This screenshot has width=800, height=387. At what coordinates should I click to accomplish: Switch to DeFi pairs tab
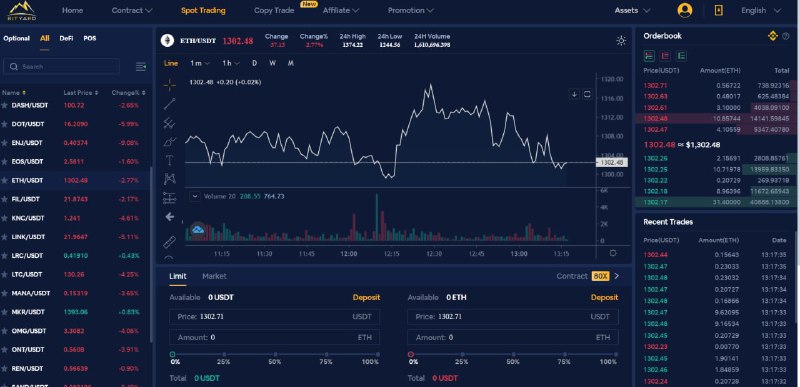point(66,38)
